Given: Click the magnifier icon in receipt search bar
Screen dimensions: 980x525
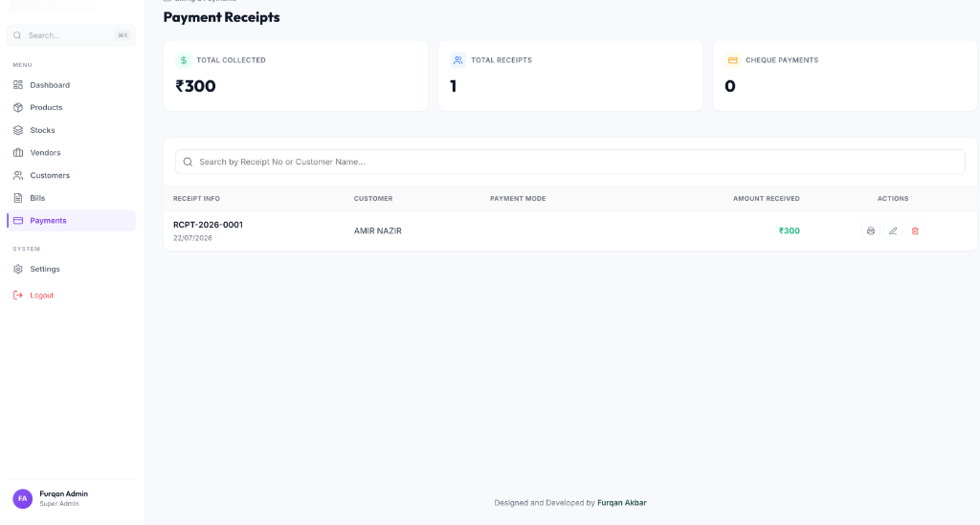Looking at the screenshot, I should tap(188, 162).
